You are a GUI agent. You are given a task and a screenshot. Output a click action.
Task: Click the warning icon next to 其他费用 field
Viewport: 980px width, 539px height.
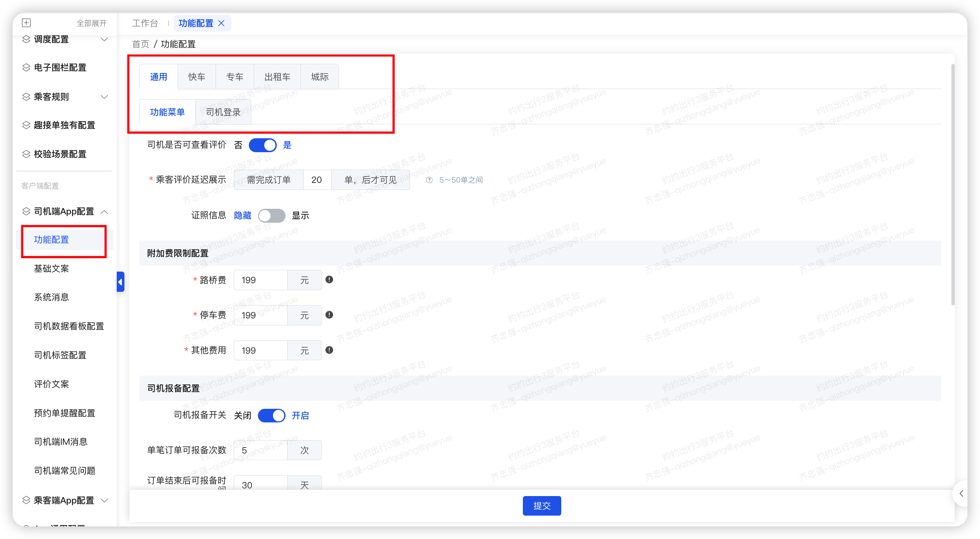click(x=330, y=350)
